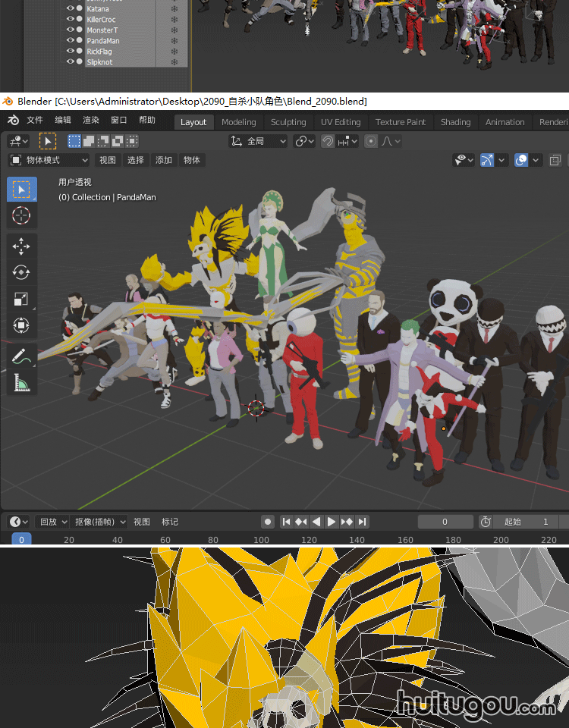Select the Measure ruler tool

click(x=21, y=383)
